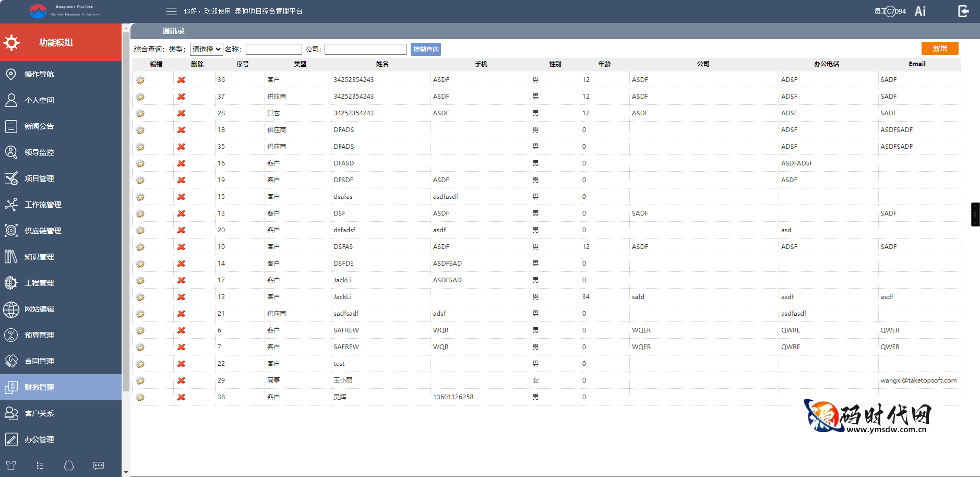Open 财务管理 in the sidebar
Viewport: 980px width, 477px height.
39,387
